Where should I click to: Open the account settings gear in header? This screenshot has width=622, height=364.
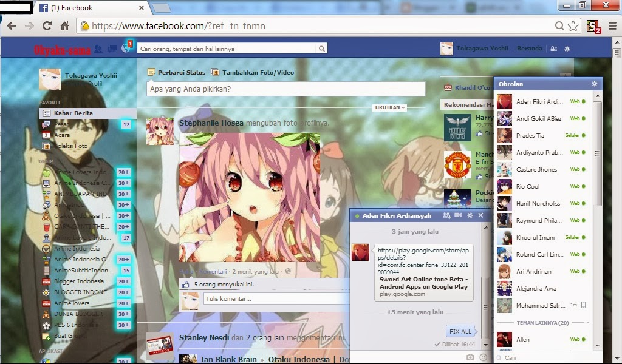(x=567, y=49)
